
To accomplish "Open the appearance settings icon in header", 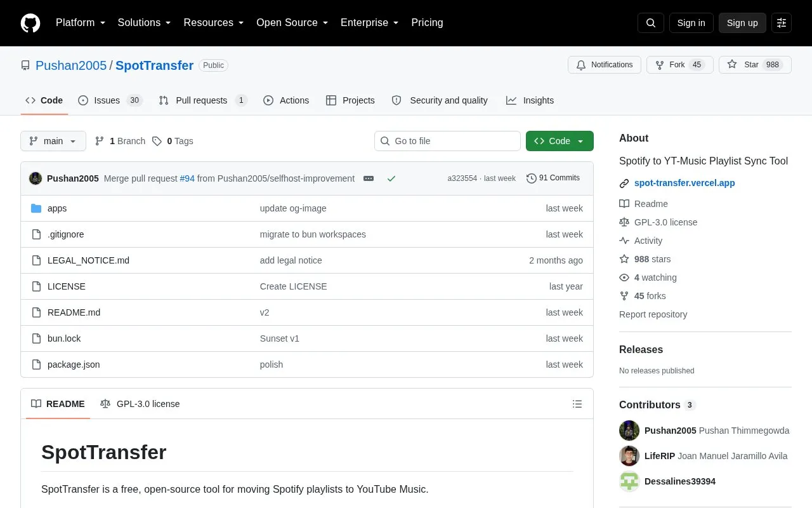I will [x=782, y=23].
